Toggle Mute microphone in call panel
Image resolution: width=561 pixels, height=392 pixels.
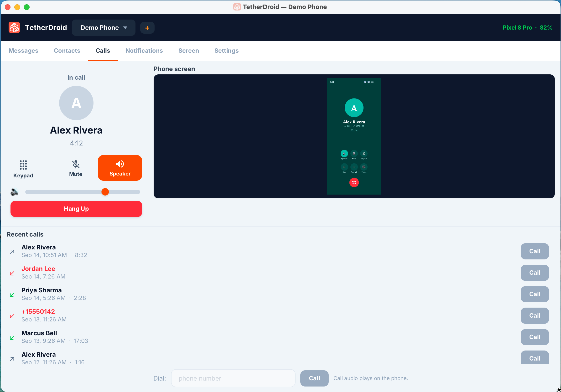point(76,168)
